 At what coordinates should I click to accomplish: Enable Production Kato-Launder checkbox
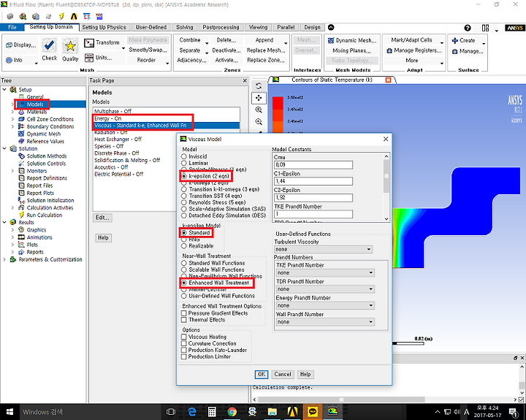pos(184,350)
